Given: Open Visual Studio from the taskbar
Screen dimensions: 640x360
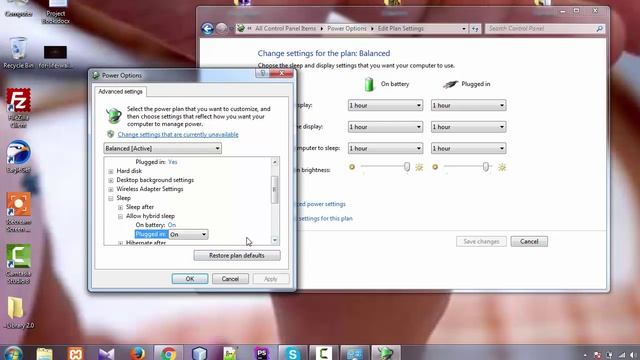Looking at the screenshot, I should tap(107, 353).
